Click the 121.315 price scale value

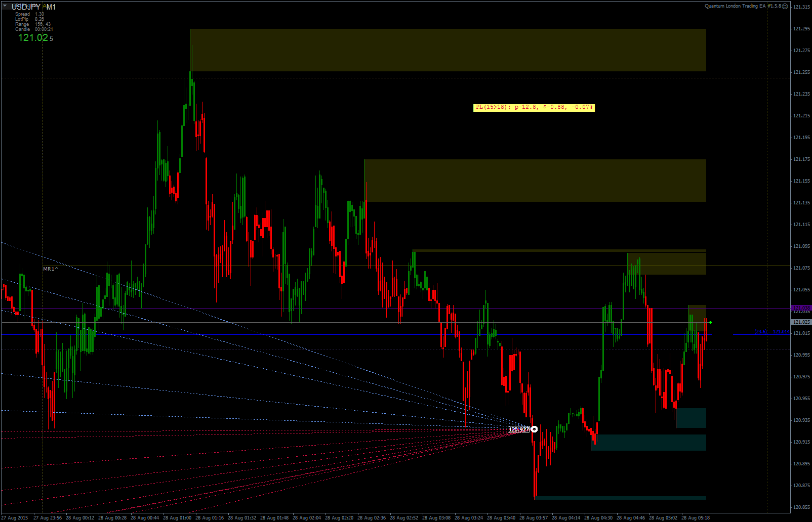tap(802, 7)
